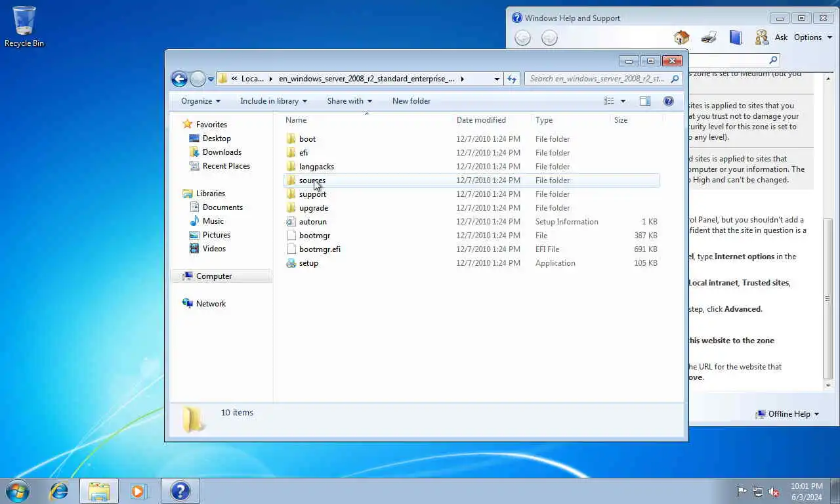This screenshot has height=504, width=840.
Task: Toggle the preview pane button
Action: point(645,101)
